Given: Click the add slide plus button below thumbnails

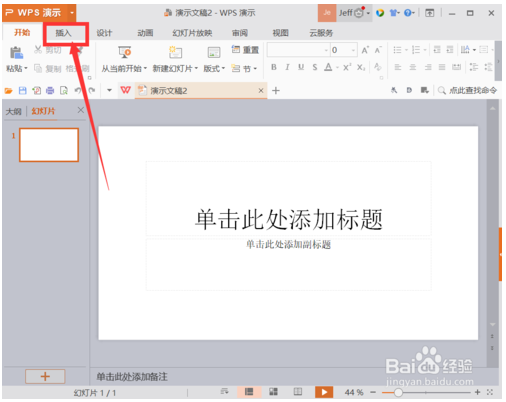Looking at the screenshot, I should click(x=45, y=376).
